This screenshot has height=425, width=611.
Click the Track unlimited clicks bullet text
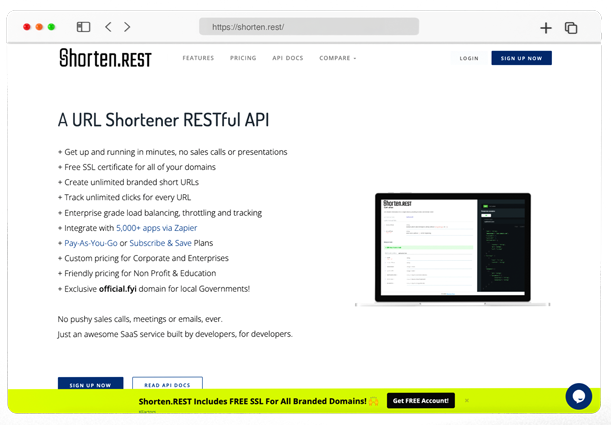pos(127,198)
